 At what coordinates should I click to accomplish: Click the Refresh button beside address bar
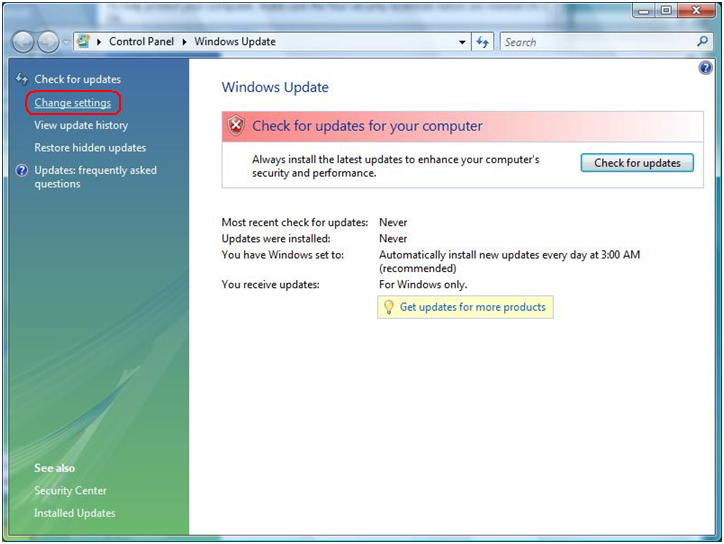pyautogui.click(x=483, y=42)
